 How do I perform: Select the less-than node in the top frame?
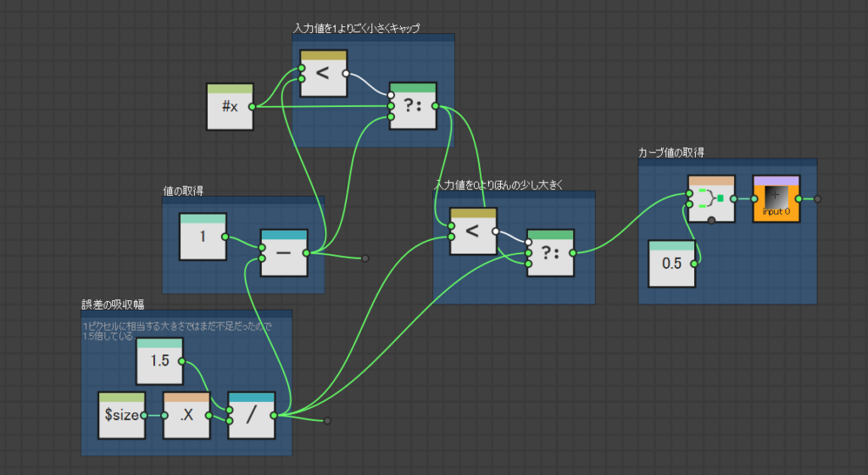(323, 74)
